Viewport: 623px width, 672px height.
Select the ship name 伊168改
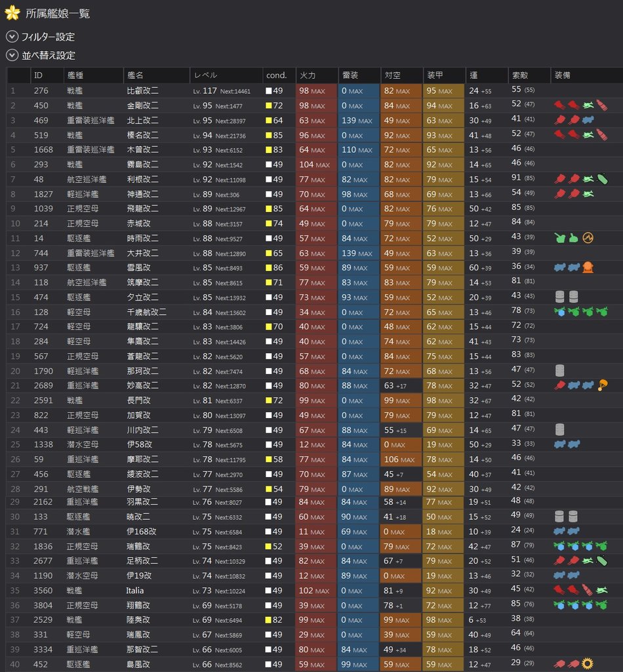pyautogui.click(x=141, y=532)
